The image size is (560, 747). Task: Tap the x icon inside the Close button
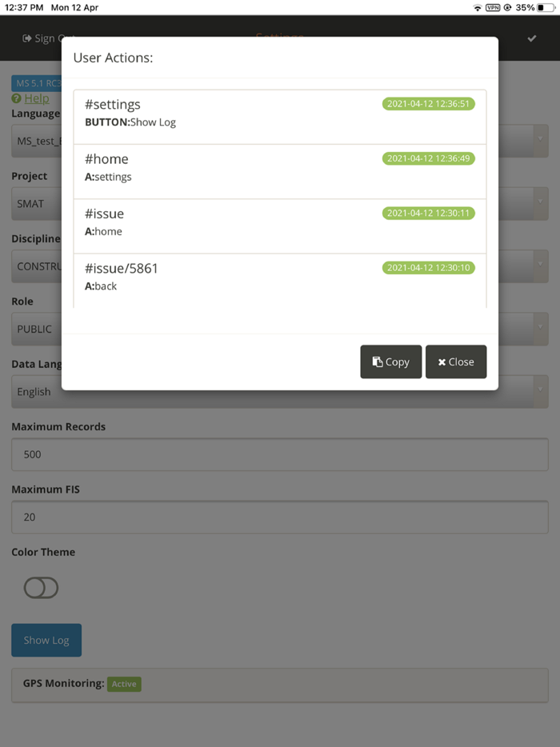442,362
